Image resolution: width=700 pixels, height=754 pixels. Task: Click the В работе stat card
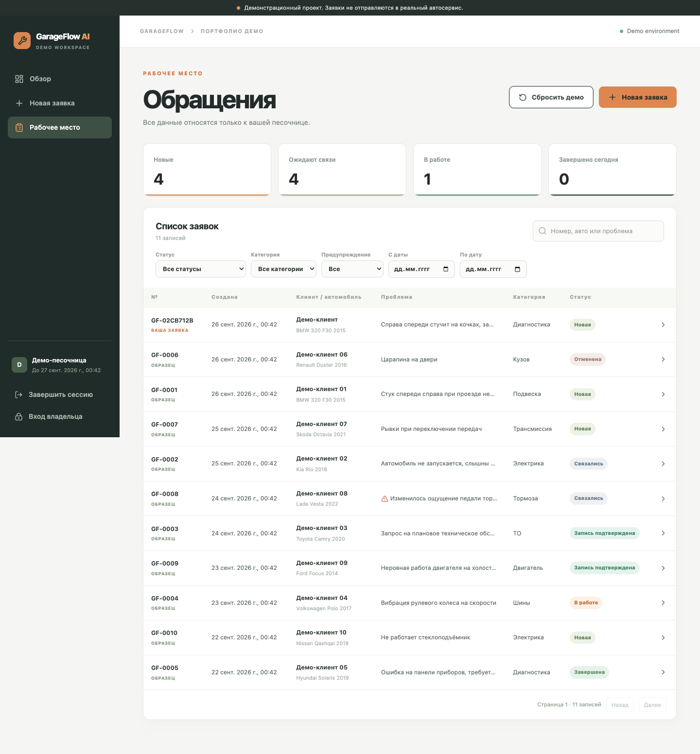click(x=477, y=170)
